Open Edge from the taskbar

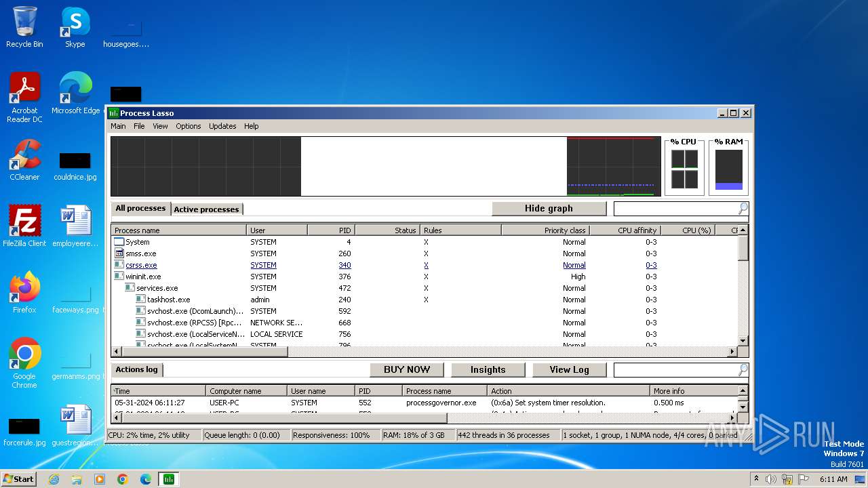coord(146,479)
